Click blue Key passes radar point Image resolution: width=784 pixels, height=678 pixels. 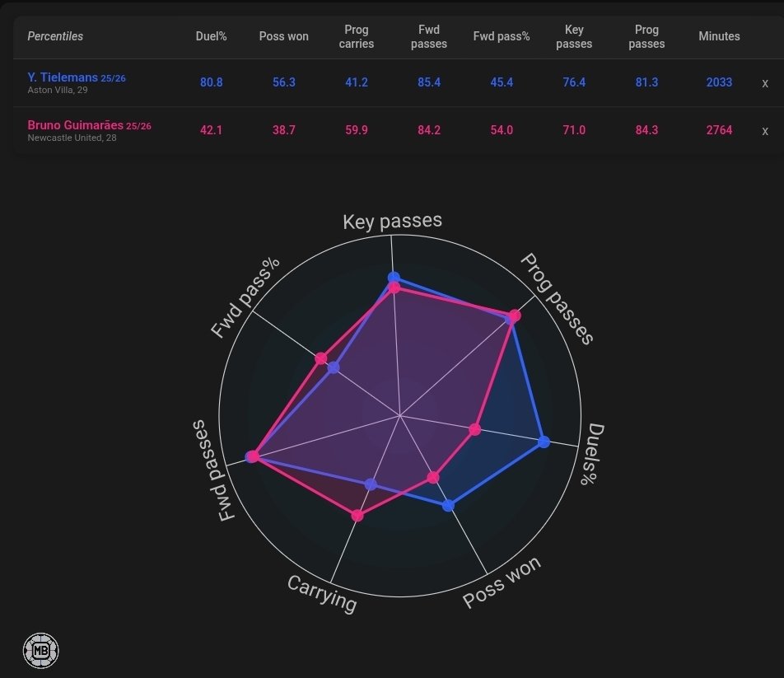[394, 278]
